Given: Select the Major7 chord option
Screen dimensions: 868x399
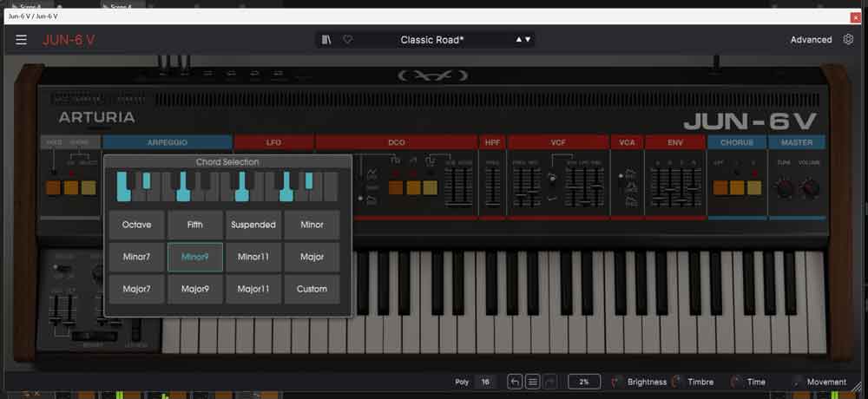Looking at the screenshot, I should 136,289.
